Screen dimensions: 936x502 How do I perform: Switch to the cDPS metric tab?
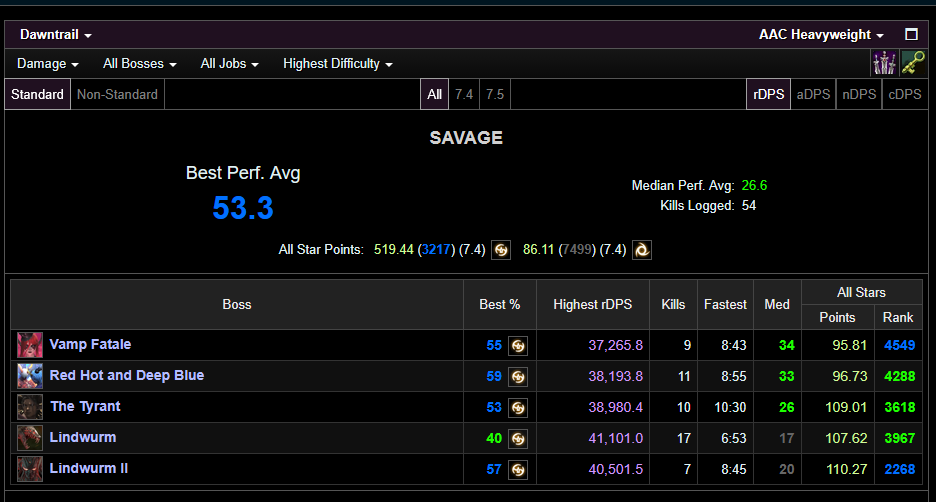[x=905, y=94]
